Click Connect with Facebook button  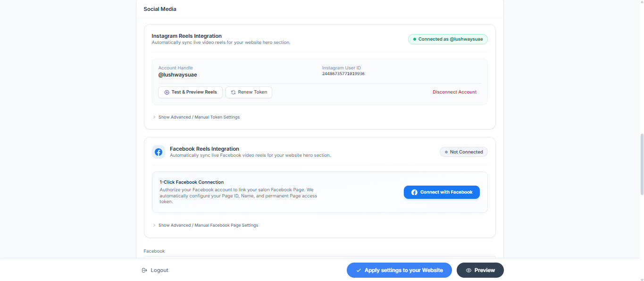pos(442,192)
